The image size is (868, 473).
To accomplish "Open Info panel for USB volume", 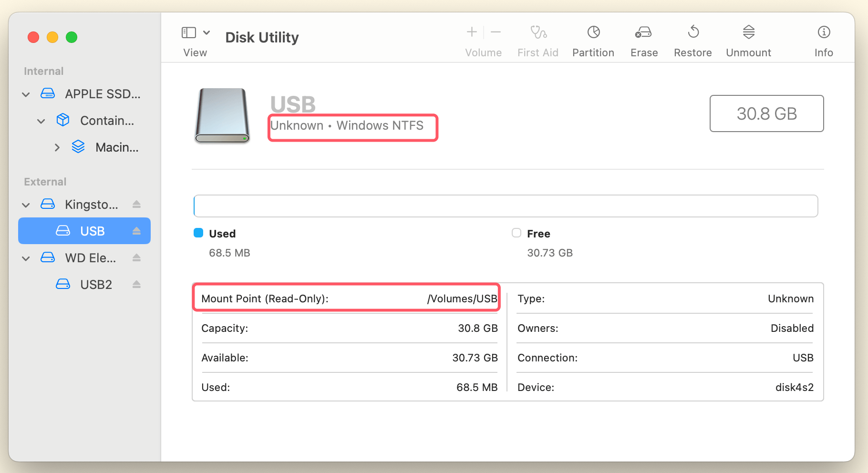I will (x=824, y=40).
